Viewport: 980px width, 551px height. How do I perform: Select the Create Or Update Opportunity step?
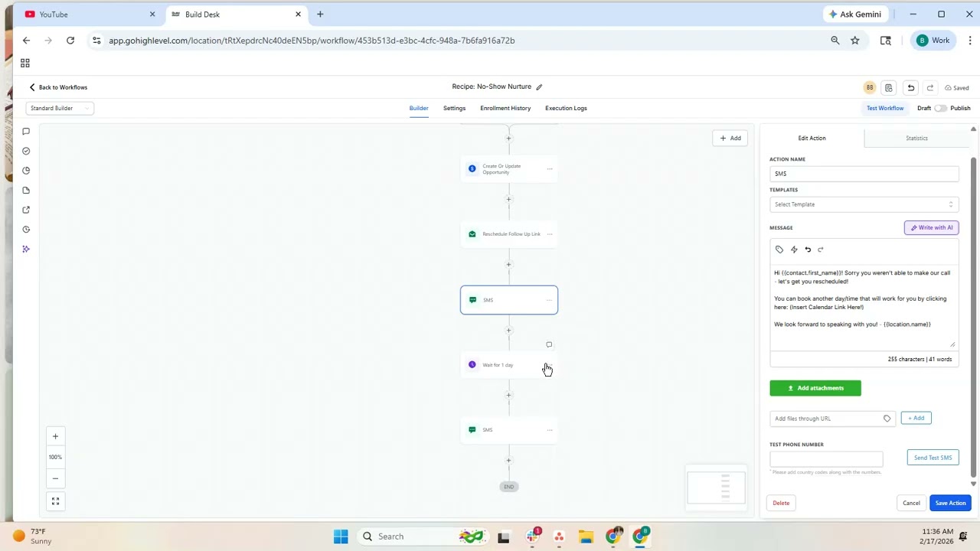pos(509,169)
